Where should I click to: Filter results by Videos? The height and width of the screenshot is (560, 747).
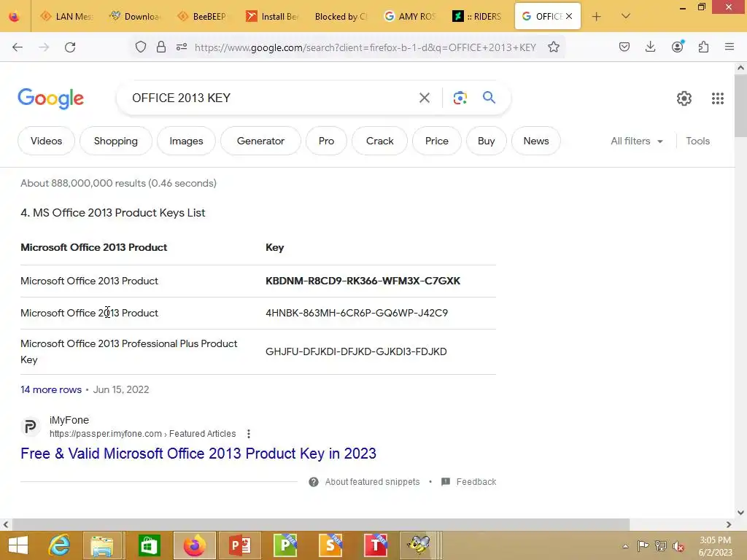[x=46, y=141]
